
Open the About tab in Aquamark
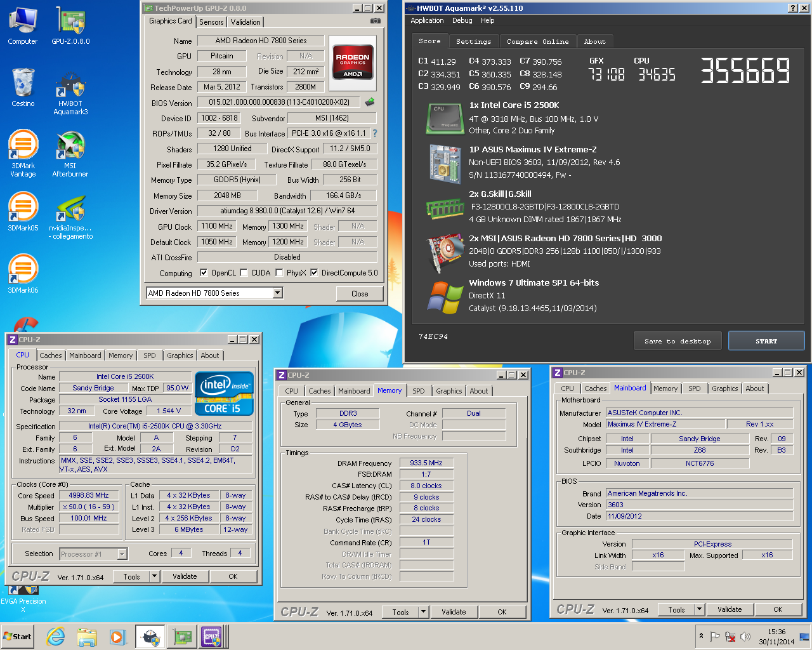pos(595,42)
